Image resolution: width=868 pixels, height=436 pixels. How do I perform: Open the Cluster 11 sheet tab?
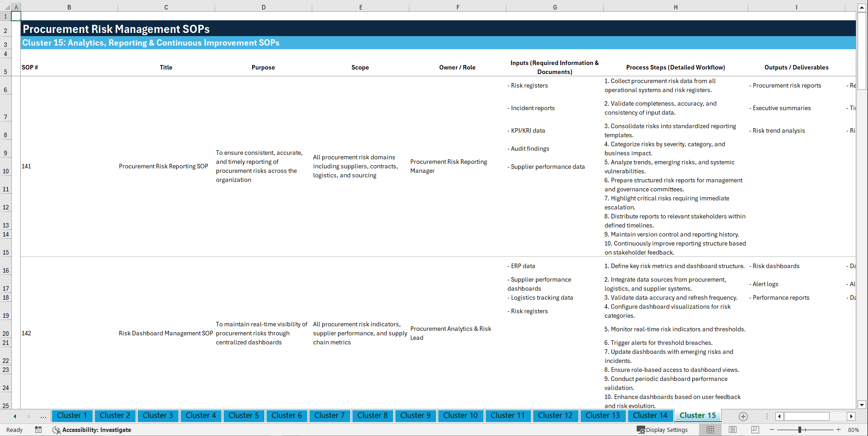[x=508, y=415]
